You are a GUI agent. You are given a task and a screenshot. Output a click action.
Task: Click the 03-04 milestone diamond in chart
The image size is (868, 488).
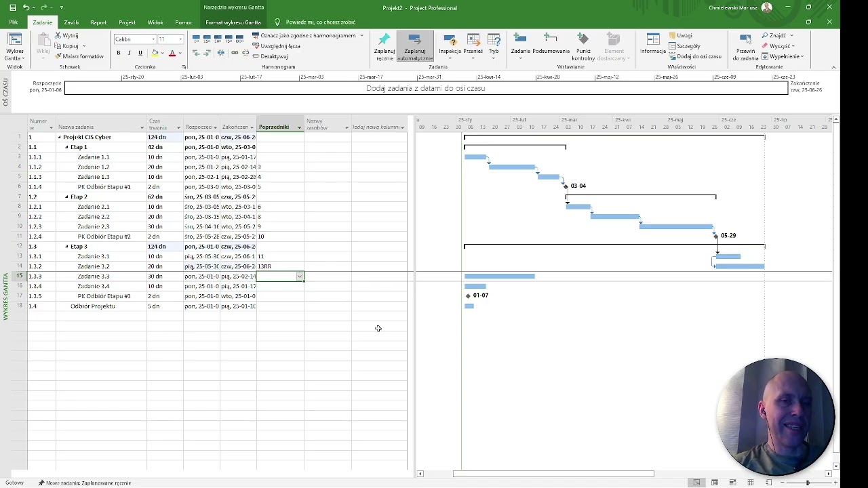click(566, 186)
